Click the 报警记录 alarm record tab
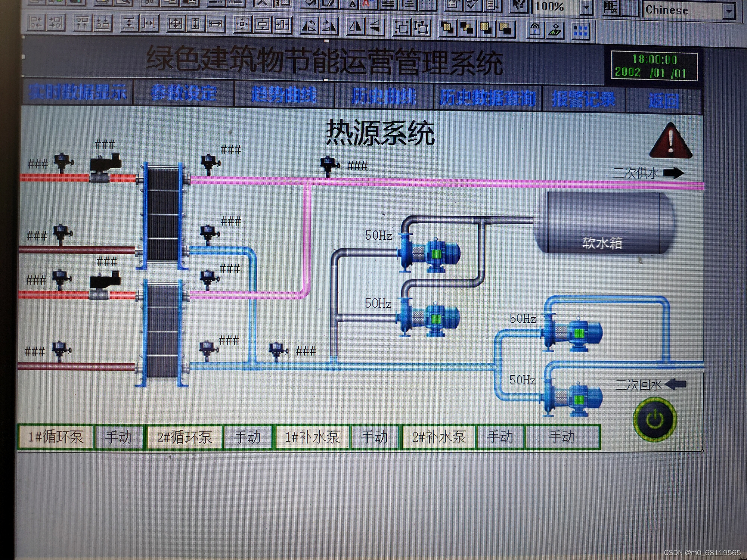The image size is (747, 560). pyautogui.click(x=583, y=99)
